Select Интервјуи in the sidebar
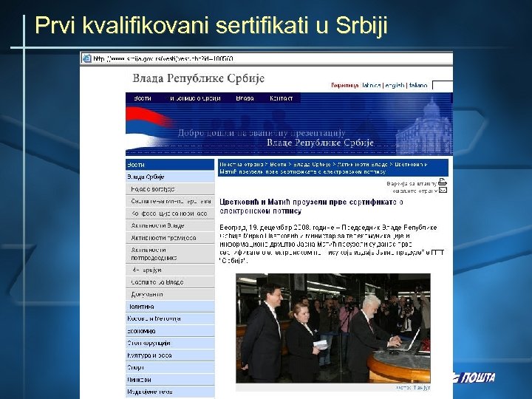The width and height of the screenshot is (532, 399). click(x=170, y=270)
